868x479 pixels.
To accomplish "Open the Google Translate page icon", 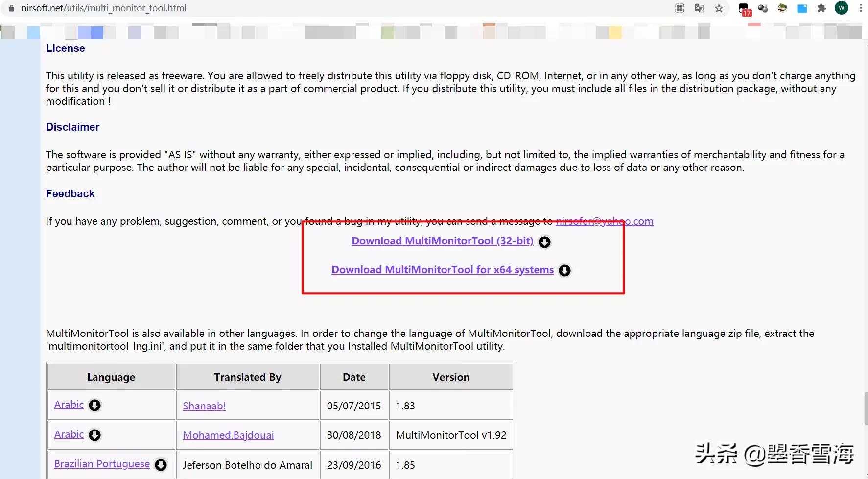I will pyautogui.click(x=699, y=8).
